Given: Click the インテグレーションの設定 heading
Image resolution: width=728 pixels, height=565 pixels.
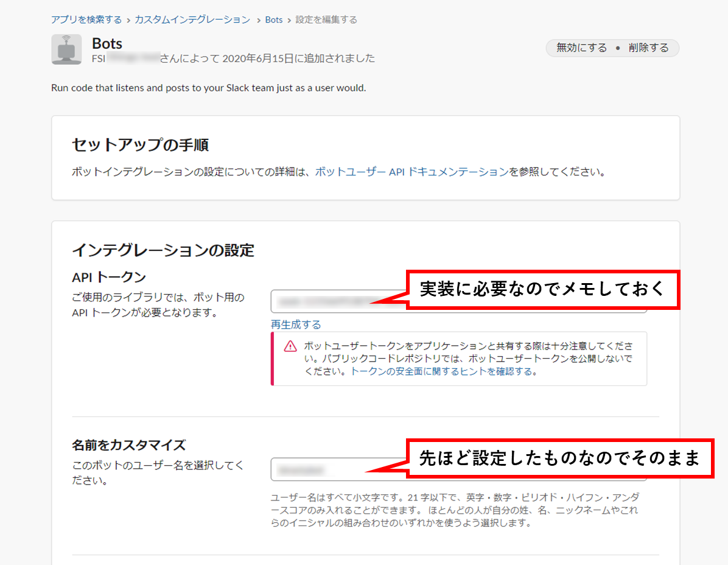Looking at the screenshot, I should pyautogui.click(x=163, y=250).
